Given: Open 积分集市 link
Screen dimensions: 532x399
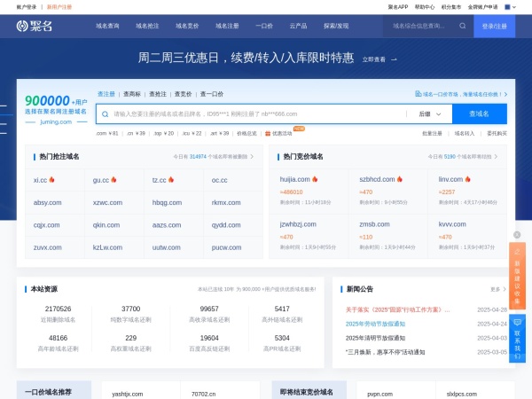Looking at the screenshot, I should pyautogui.click(x=451, y=7).
